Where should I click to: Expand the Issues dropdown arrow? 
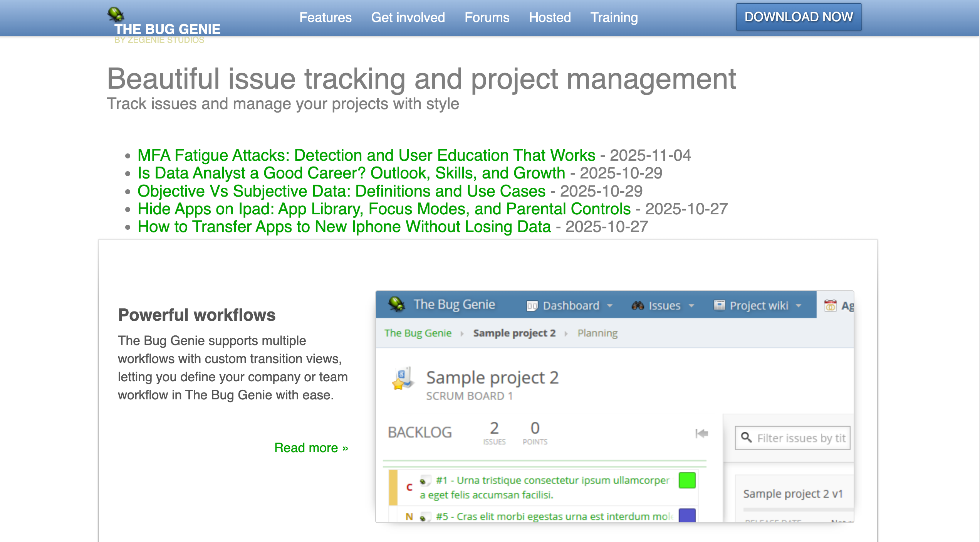[691, 306]
